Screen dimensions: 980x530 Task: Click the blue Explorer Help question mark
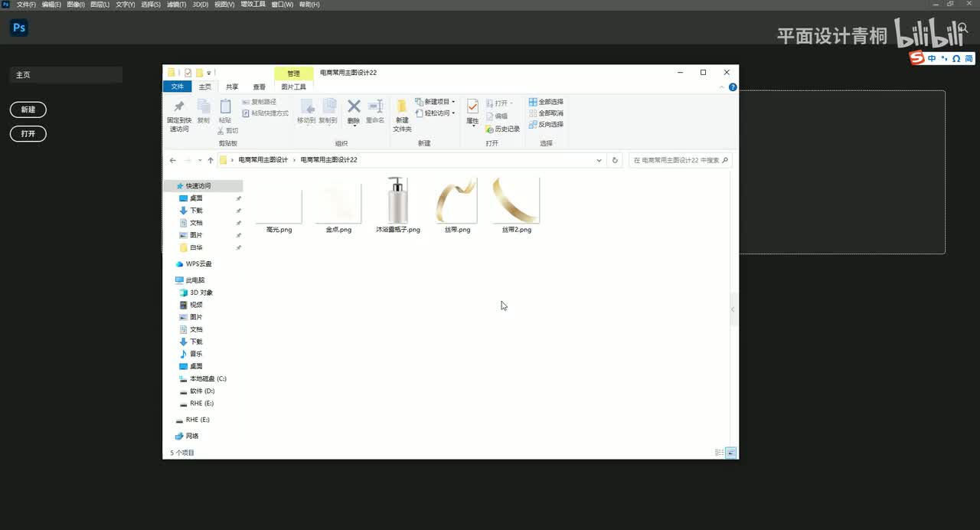click(733, 87)
